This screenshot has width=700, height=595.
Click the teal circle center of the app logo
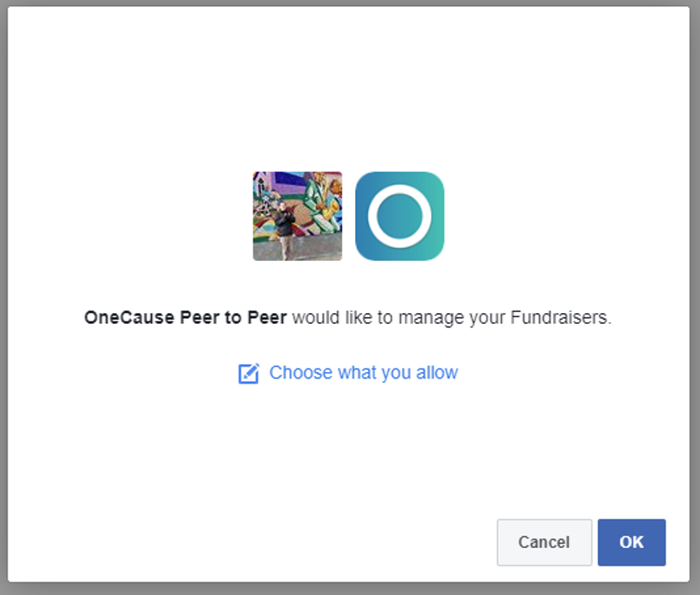click(x=400, y=216)
